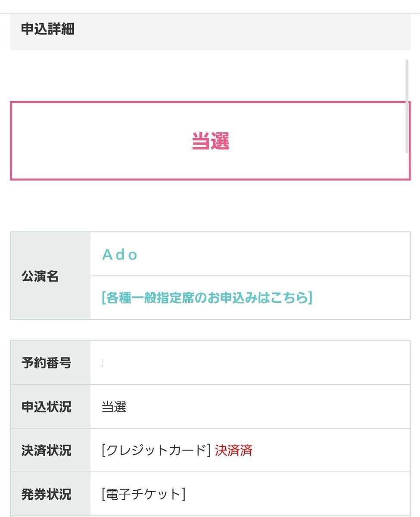Click the [クレジットカード] payment method text
This screenshot has height=517, width=420.
click(156, 451)
